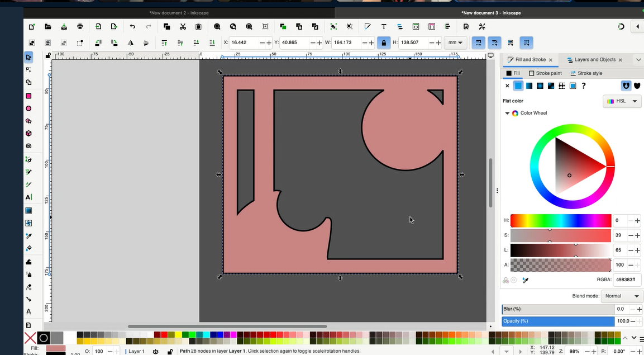Screen dimensions: 644x355
Task: Open the mm units dropdown
Action: pos(455,42)
